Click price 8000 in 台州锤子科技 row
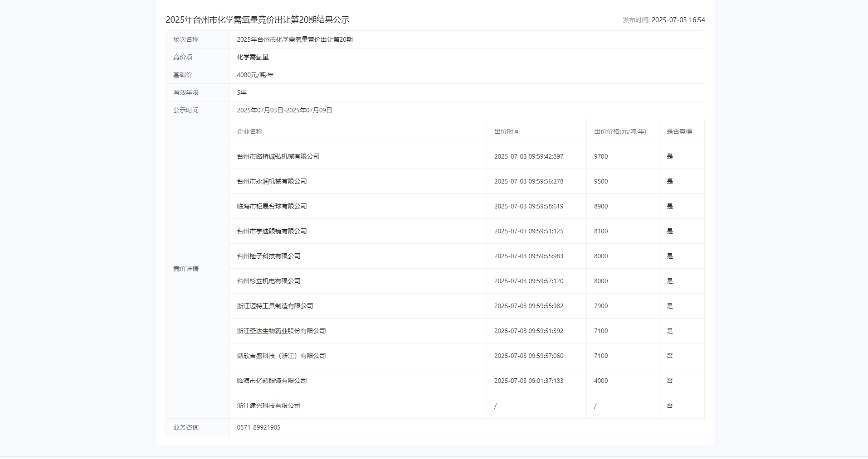This screenshot has width=868, height=459. 601,256
